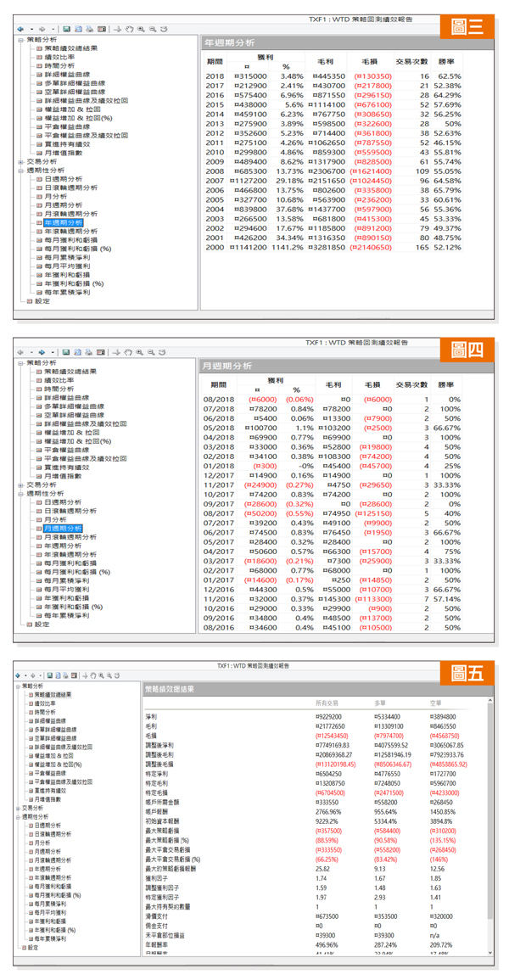Viewport: 509px width, 980px height.
Task: Collapse the 策略分析 node in the top report tree
Action: [20, 40]
